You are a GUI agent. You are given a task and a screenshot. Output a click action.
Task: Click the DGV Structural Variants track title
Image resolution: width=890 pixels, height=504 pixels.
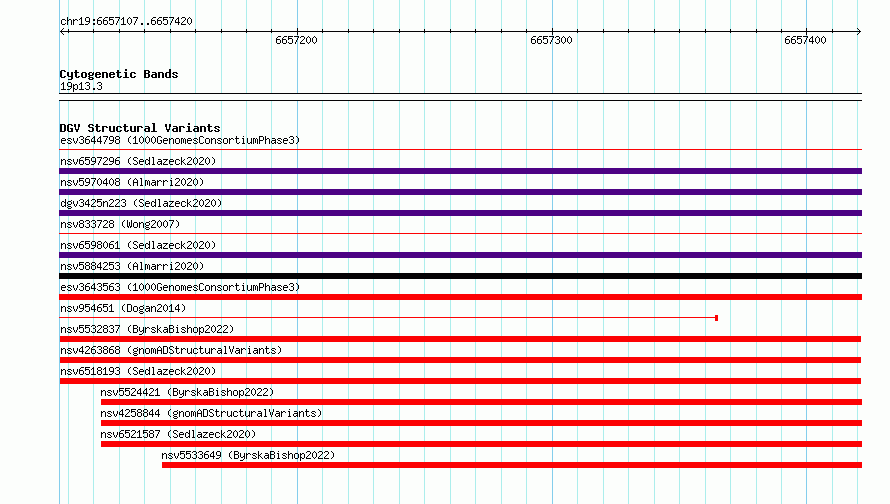point(140,128)
